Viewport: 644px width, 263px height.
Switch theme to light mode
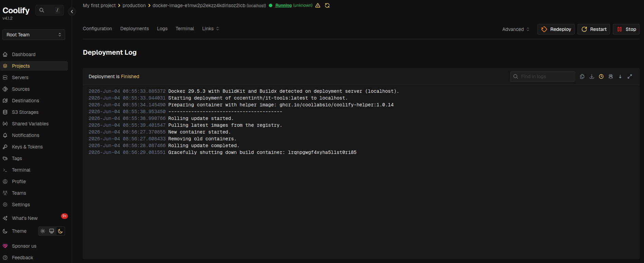pos(43,231)
